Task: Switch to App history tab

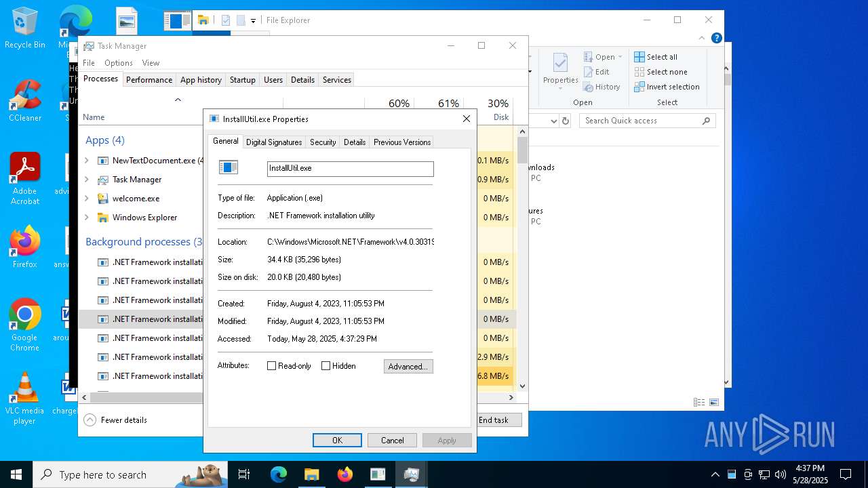Action: (x=201, y=80)
